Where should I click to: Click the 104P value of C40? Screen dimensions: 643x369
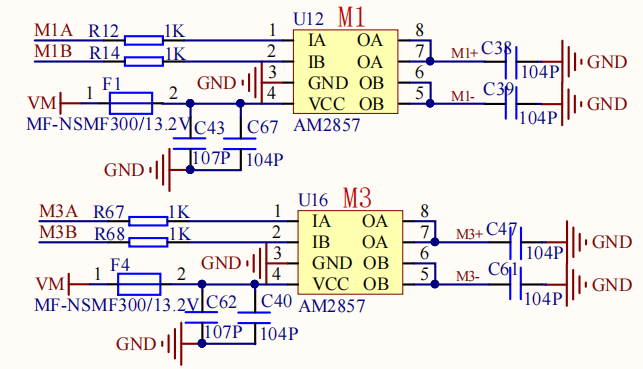279,334
